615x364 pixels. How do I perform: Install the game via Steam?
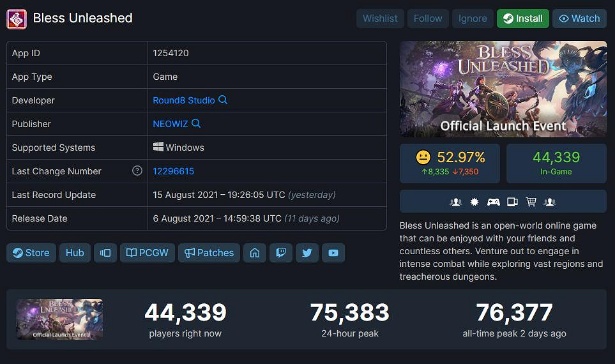[523, 19]
